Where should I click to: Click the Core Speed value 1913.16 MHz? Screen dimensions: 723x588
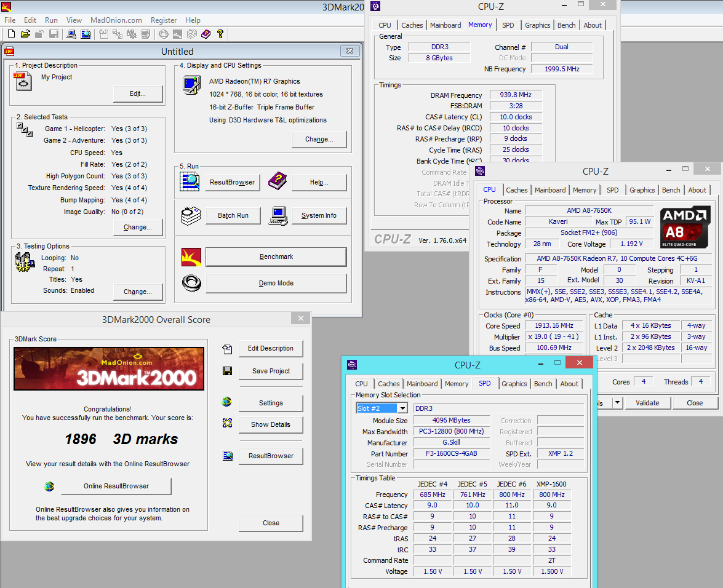tap(554, 325)
